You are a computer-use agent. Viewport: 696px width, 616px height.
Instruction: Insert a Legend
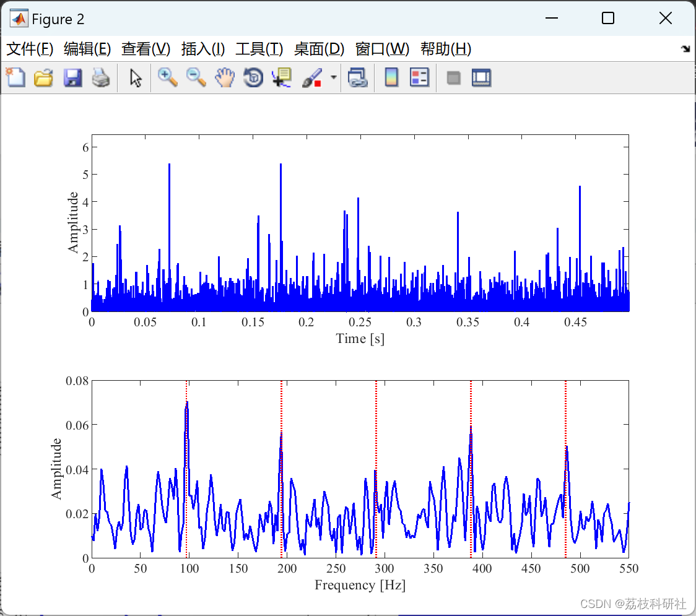coord(419,77)
